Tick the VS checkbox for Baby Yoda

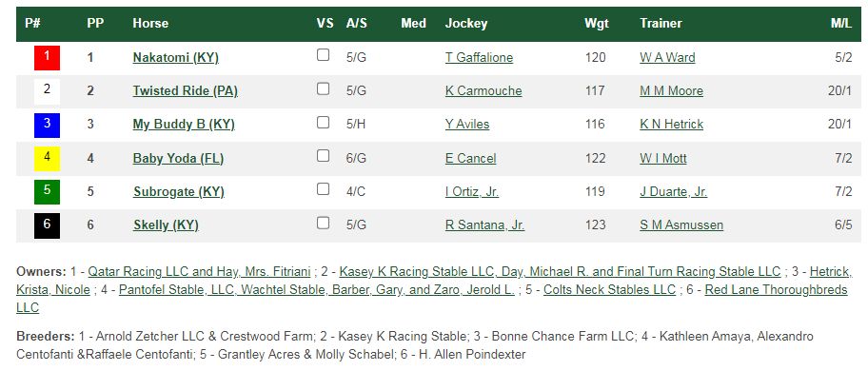[x=324, y=156]
